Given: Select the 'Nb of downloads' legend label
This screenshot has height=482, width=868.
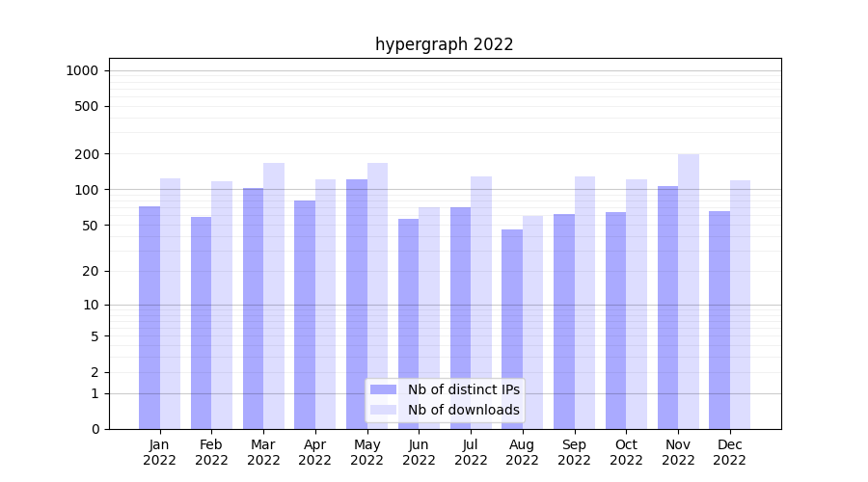Looking at the screenshot, I should pos(463,410).
